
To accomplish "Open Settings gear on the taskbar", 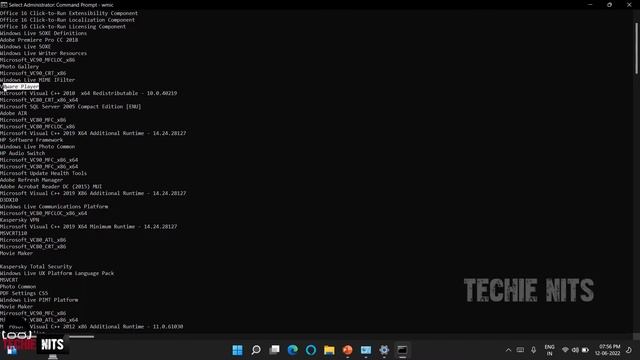I will tap(384, 350).
